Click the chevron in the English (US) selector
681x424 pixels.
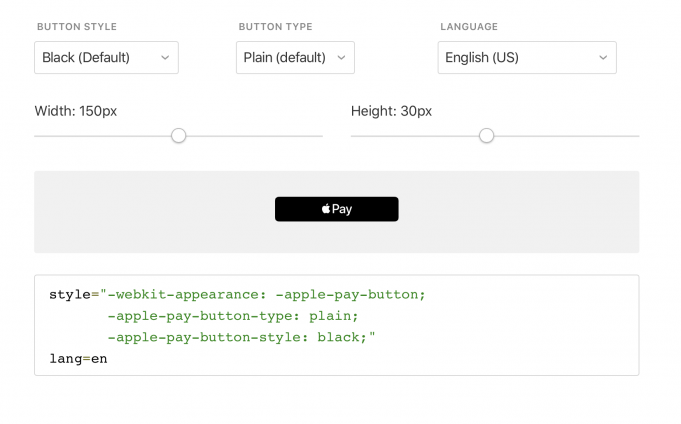[603, 58]
